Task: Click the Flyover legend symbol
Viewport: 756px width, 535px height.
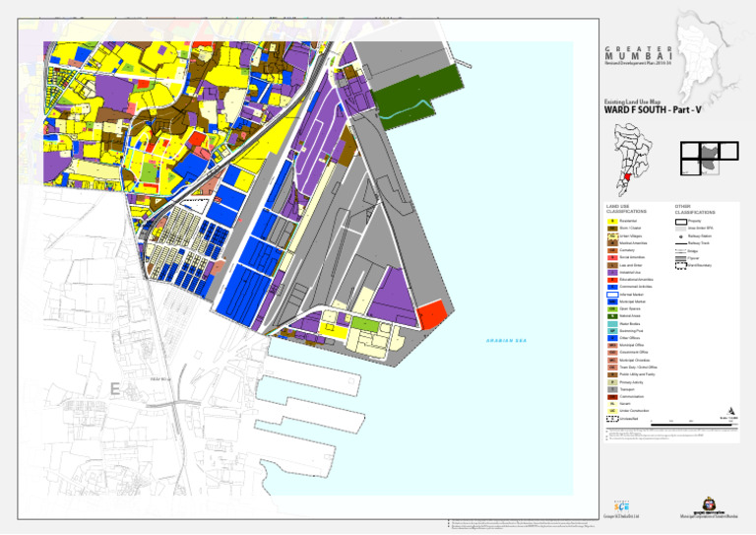Action: (x=681, y=258)
